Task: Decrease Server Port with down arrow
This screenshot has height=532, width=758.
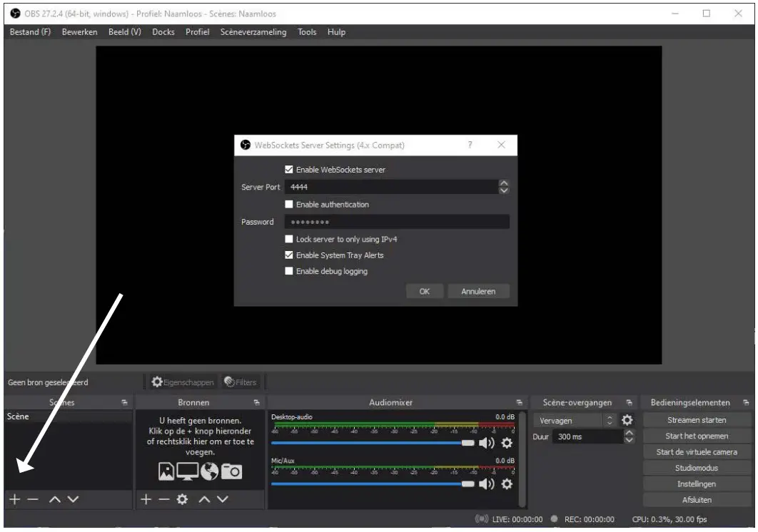Action: point(504,190)
